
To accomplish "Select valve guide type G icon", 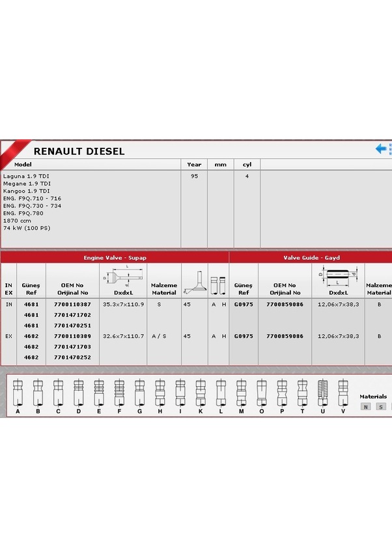I will click(x=139, y=393).
